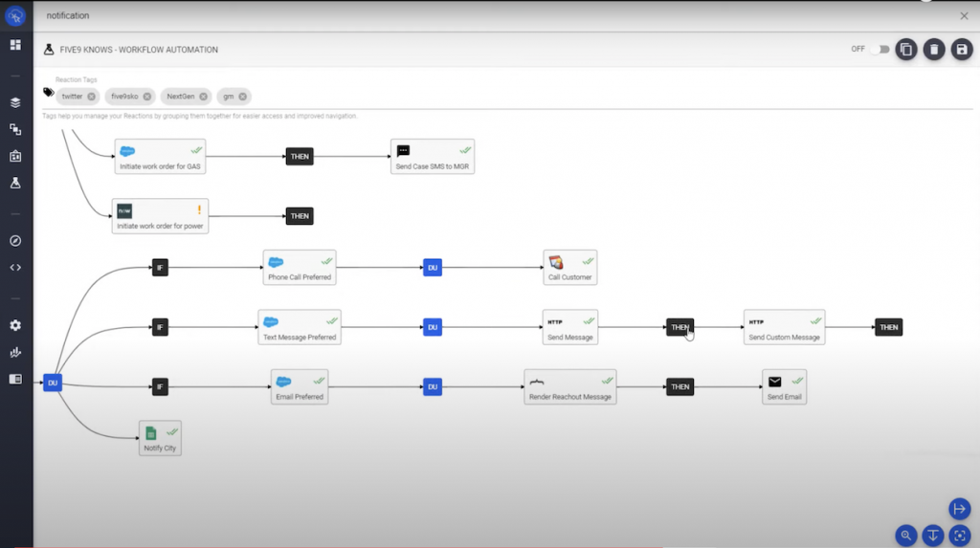
Task: Click the zoom magnifier button on canvas
Action: pyautogui.click(x=905, y=535)
